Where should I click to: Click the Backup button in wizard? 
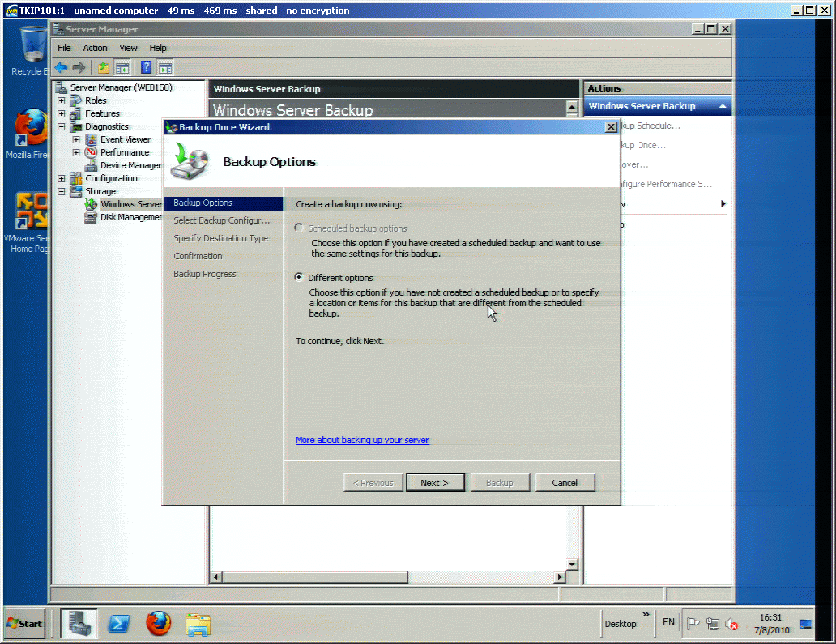pos(500,483)
